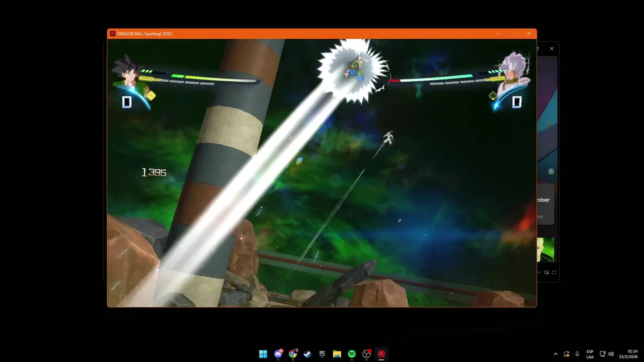Click the picture-in-picture icon in background window

click(x=546, y=273)
